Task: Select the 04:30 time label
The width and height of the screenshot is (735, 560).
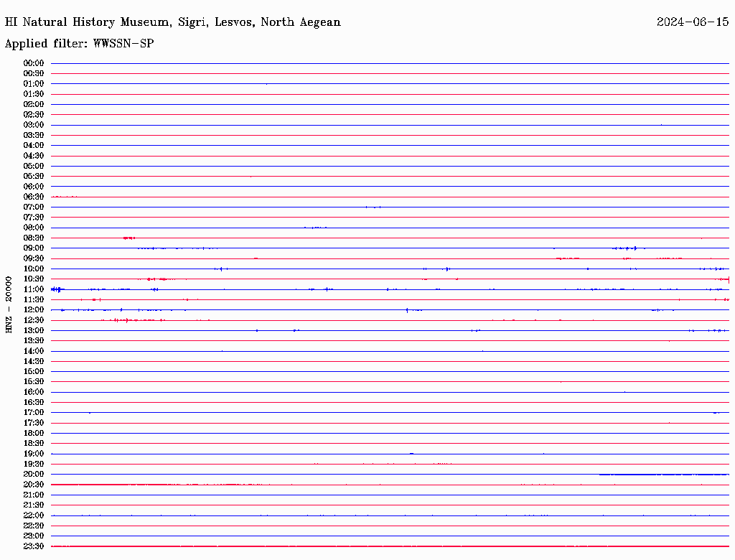Action: pos(34,156)
